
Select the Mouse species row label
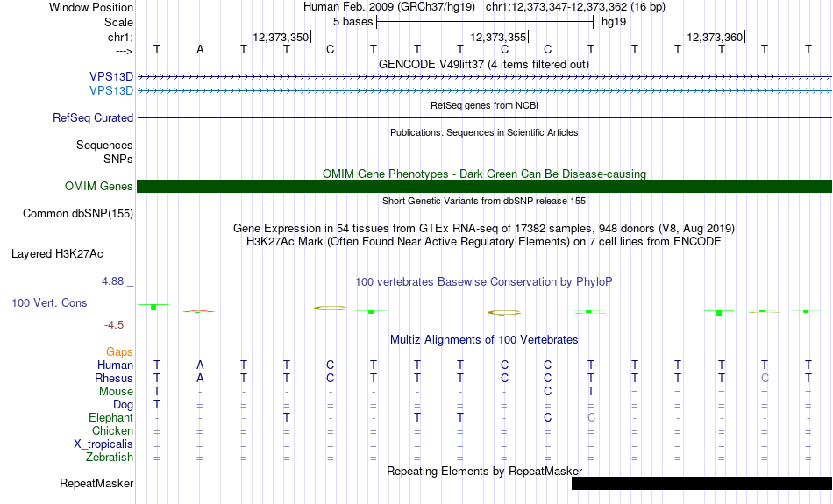[x=117, y=392]
